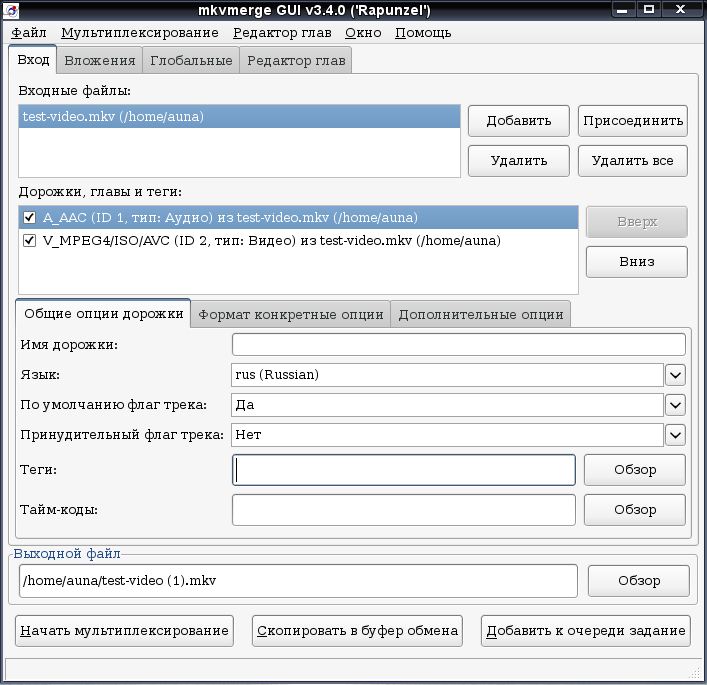
Task: Click the mkvmerge application icon in title bar
Action: coord(10,9)
